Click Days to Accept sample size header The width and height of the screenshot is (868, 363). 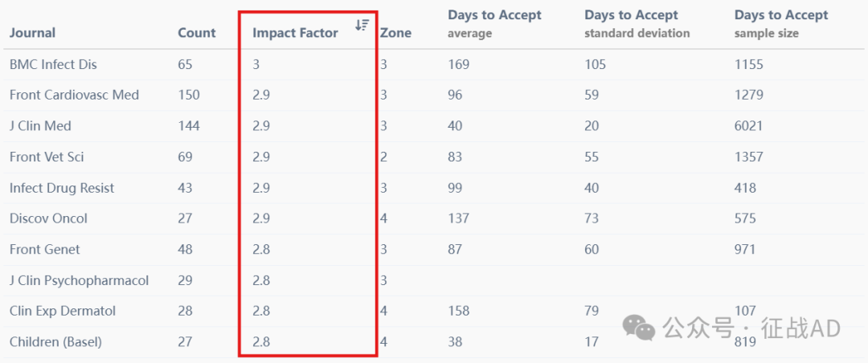781,24
